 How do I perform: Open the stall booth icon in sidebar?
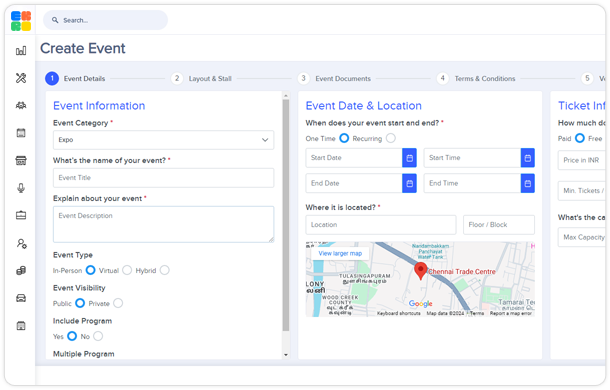point(21,160)
